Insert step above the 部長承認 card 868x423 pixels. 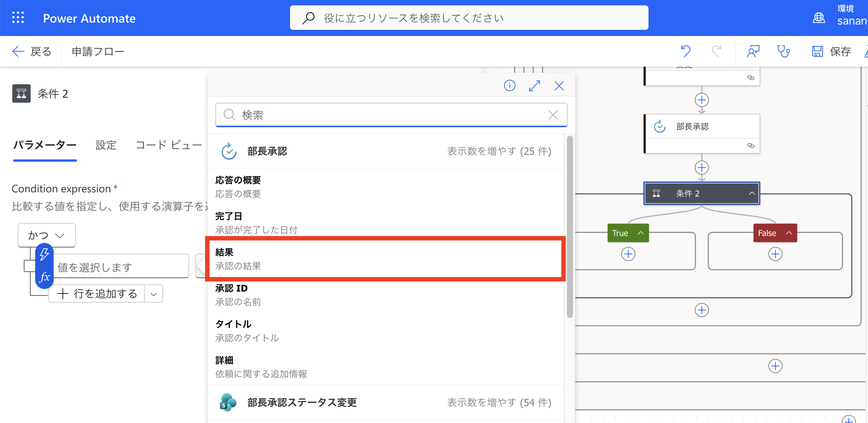pos(702,100)
